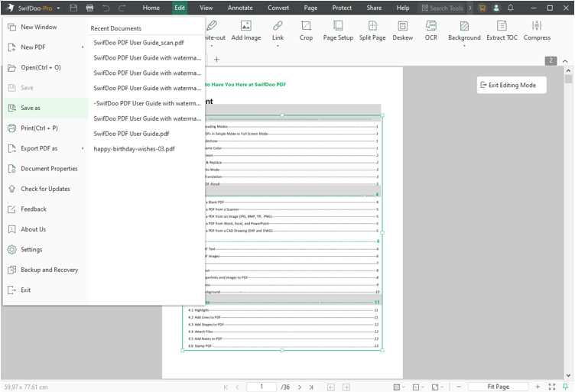Click the page number input field
575x392 pixels.
[262, 387]
